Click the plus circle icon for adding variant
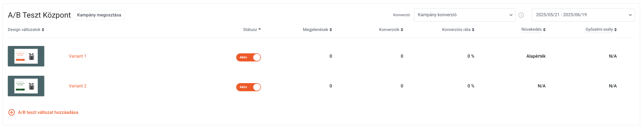 [11, 112]
